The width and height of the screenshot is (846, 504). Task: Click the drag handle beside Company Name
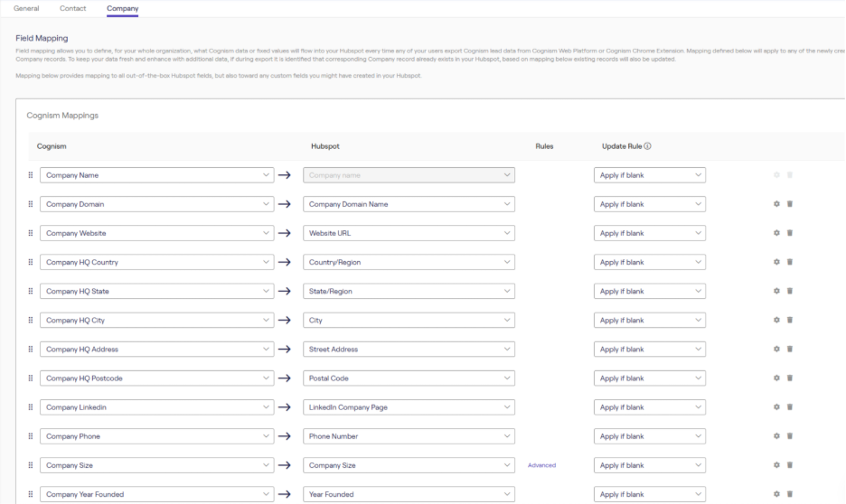[30, 175]
